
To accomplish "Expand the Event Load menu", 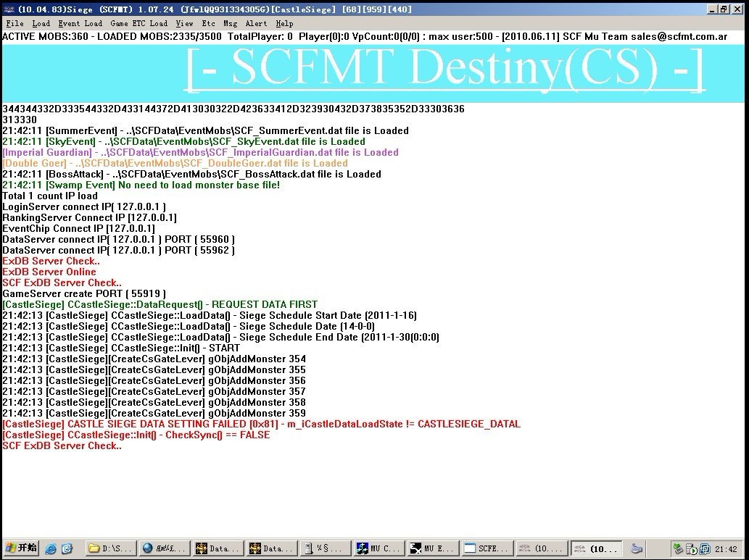I will coord(80,23).
